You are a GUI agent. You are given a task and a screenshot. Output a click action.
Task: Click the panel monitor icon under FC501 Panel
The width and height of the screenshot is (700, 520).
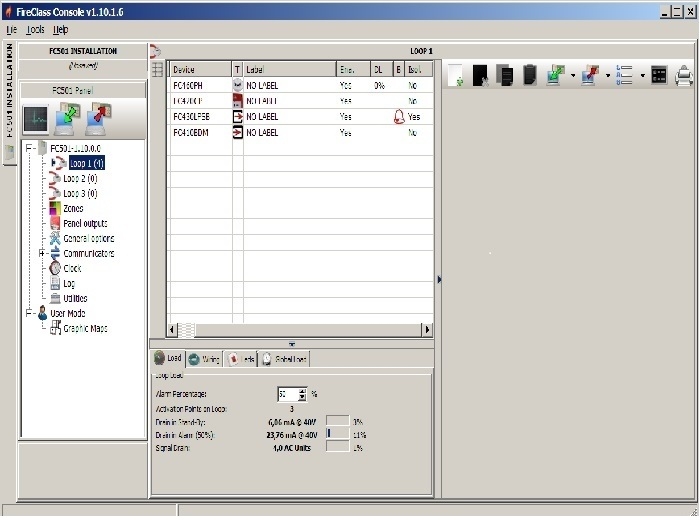click(x=36, y=119)
